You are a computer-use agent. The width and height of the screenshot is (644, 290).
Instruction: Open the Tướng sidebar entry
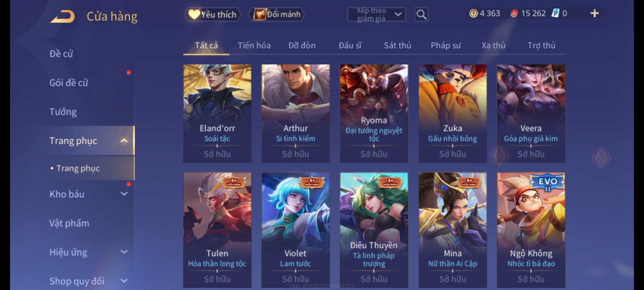pyautogui.click(x=63, y=112)
